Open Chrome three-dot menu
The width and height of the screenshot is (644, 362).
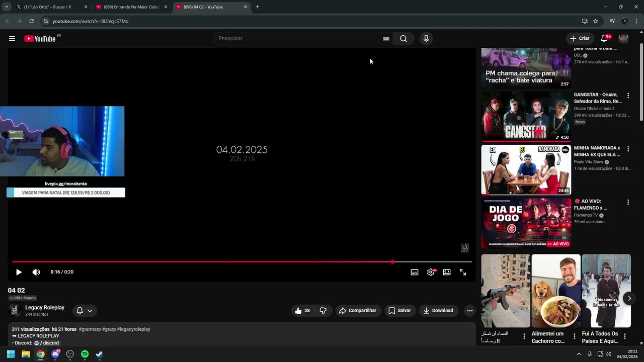point(637,21)
